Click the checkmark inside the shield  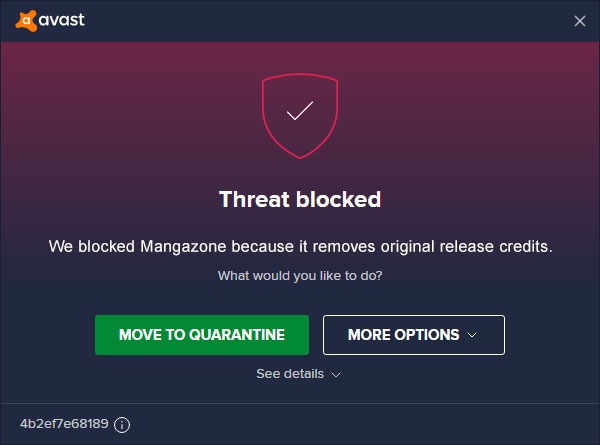tap(300, 111)
